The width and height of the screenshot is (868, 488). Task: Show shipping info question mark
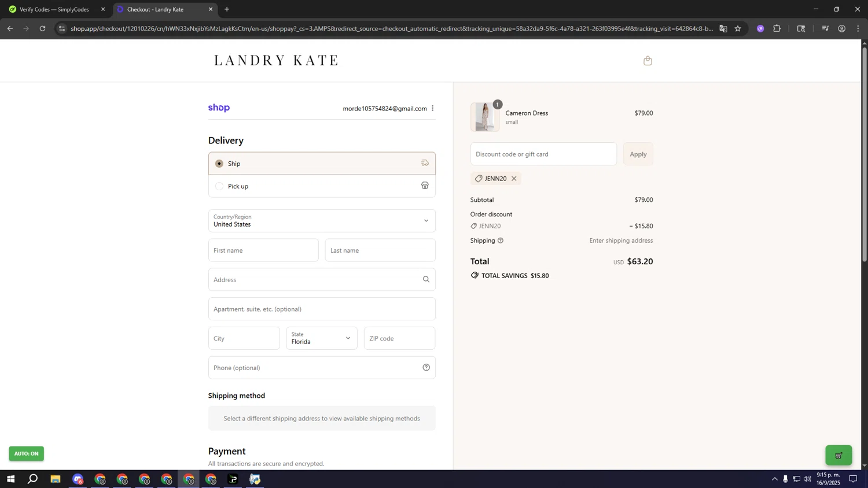pyautogui.click(x=501, y=241)
